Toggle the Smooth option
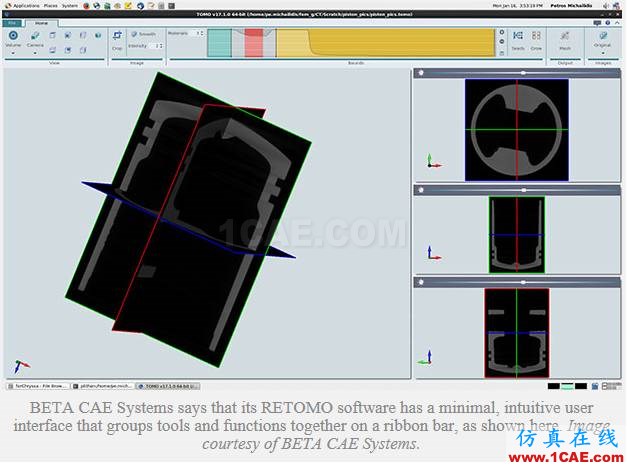The height and width of the screenshot is (465, 628). point(143,34)
